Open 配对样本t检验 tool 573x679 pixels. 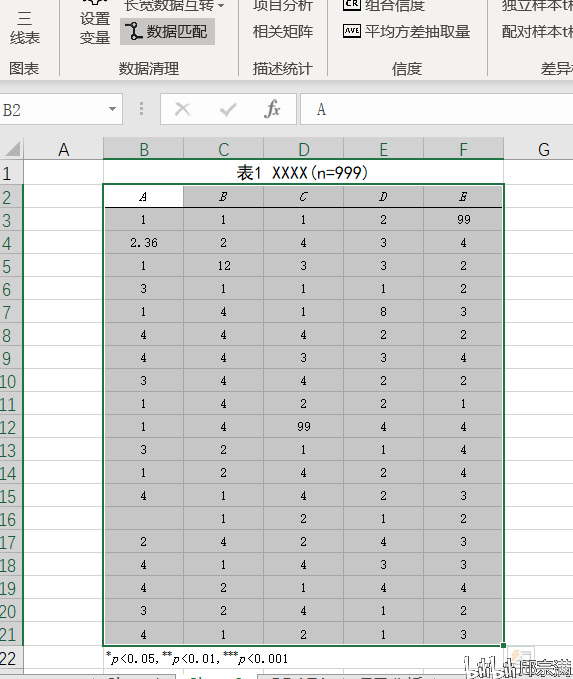tap(537, 32)
